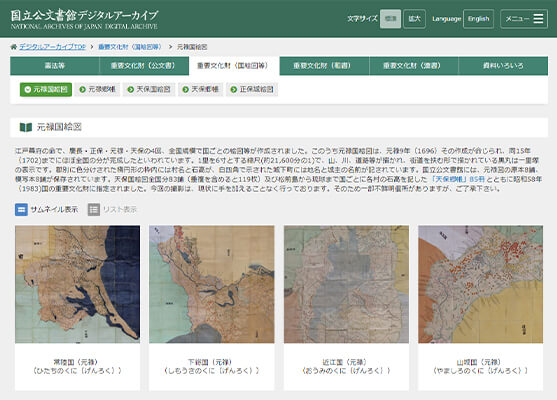This screenshot has height=400, width=557.
Task: Click the National Archives of Japan logo
Action: (x=84, y=20)
